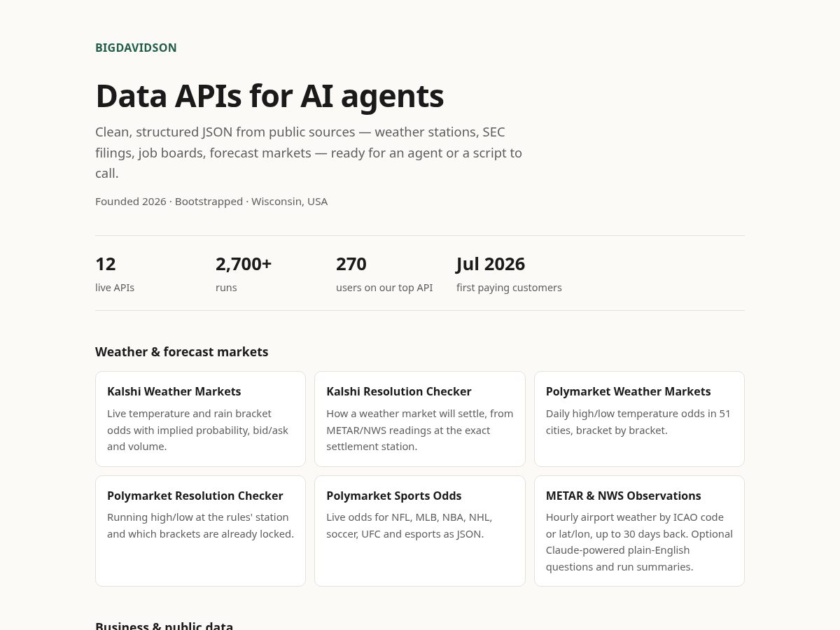This screenshot has width=840, height=630.
Task: Click the '2,700+' runs stat
Action: click(244, 264)
